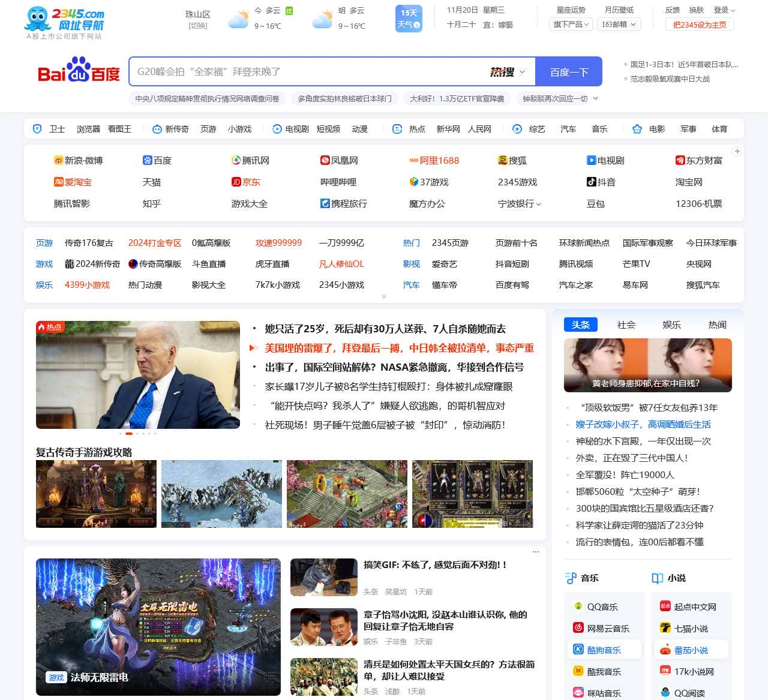Image resolution: width=768 pixels, height=700 pixels.
Task: Open 嫂子改嫁小叔子 news link
Action: coord(643,424)
